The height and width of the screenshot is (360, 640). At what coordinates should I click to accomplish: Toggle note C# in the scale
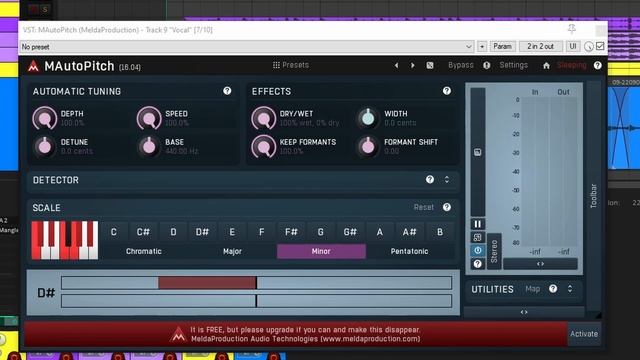[x=143, y=232]
